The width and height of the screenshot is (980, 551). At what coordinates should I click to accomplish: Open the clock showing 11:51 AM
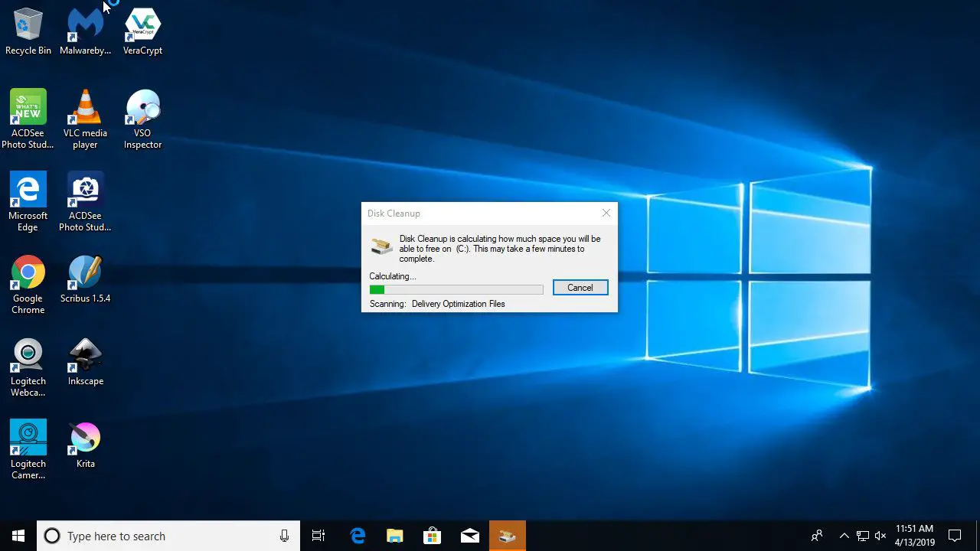tap(914, 536)
